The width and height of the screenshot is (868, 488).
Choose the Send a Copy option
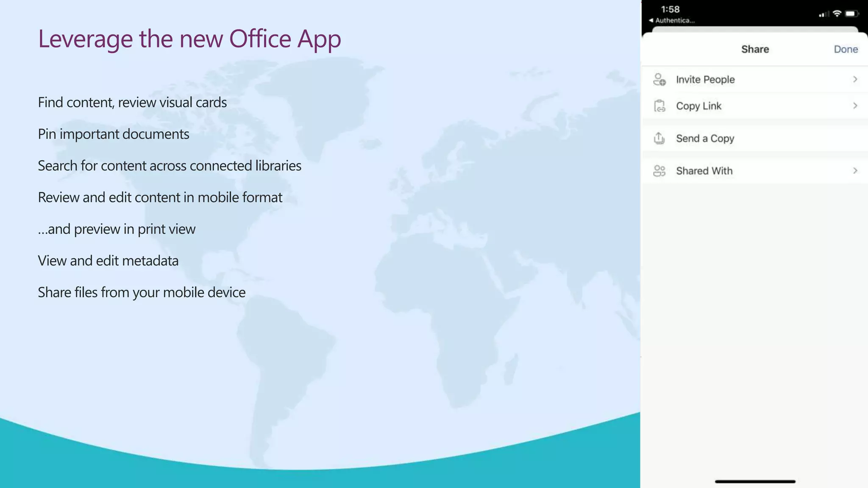click(x=755, y=138)
